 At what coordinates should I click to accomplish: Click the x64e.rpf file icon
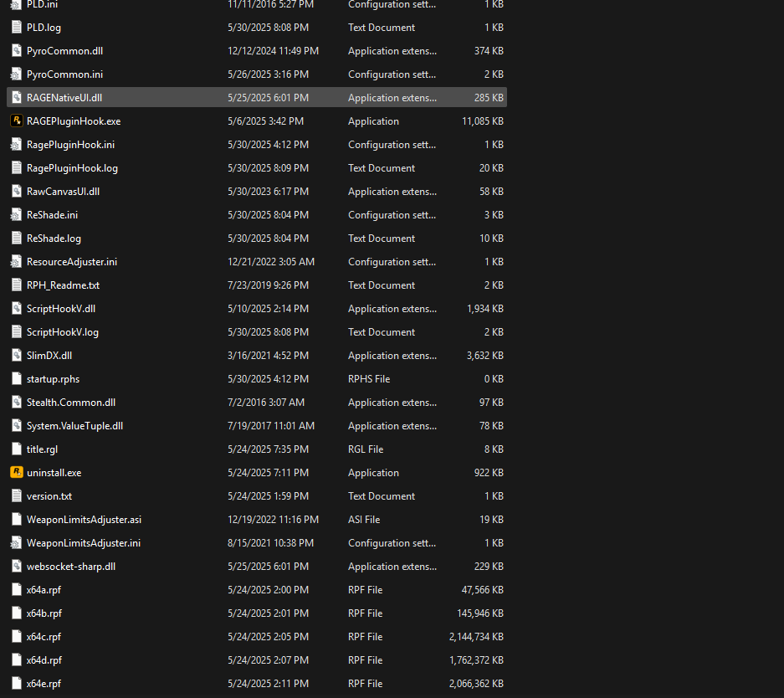point(17,684)
